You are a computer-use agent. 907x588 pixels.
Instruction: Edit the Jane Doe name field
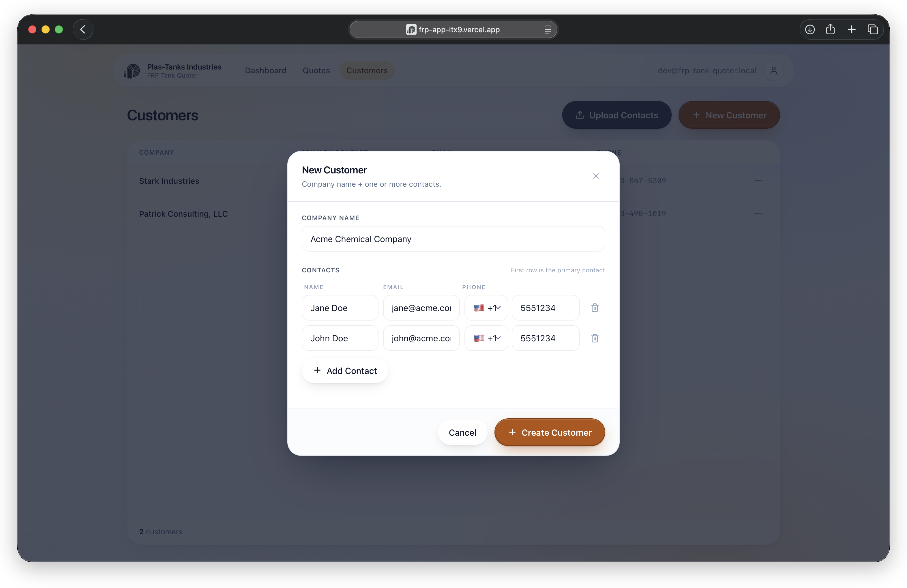click(340, 308)
